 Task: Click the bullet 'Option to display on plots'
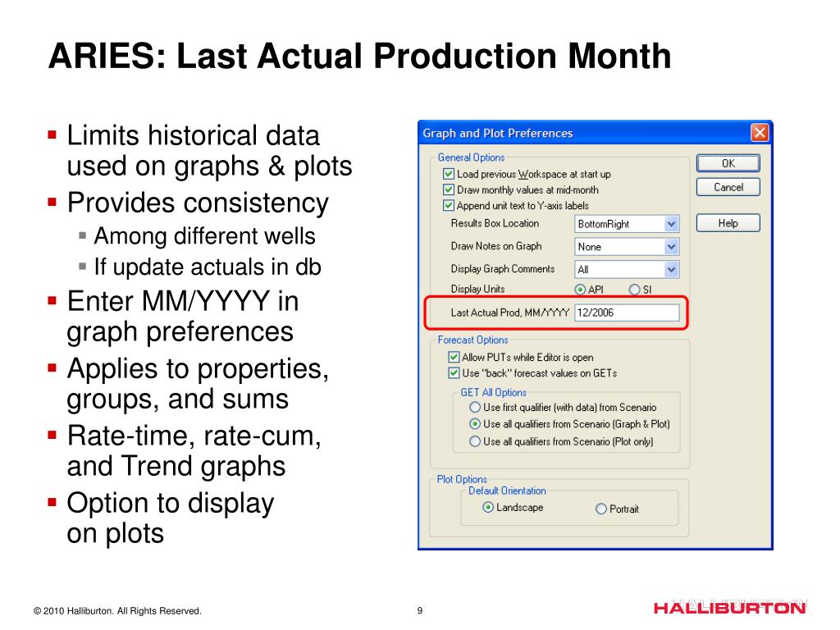[171, 518]
